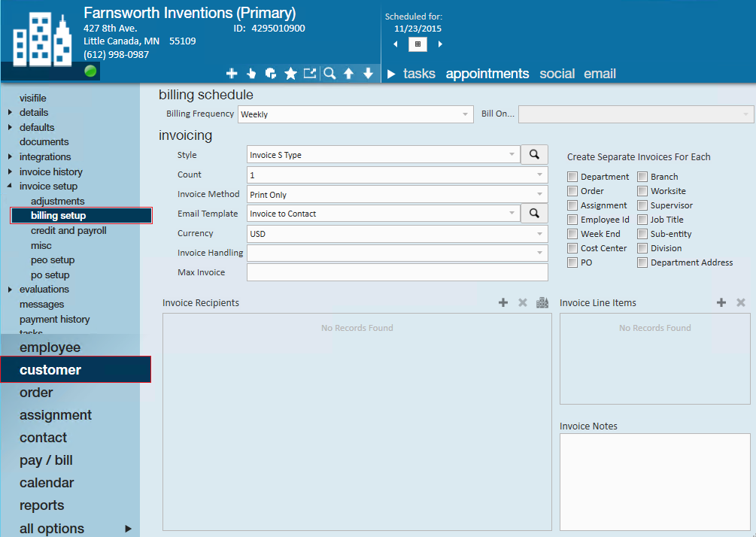Click the up arrow icon in header
756x537 pixels.
click(x=348, y=73)
